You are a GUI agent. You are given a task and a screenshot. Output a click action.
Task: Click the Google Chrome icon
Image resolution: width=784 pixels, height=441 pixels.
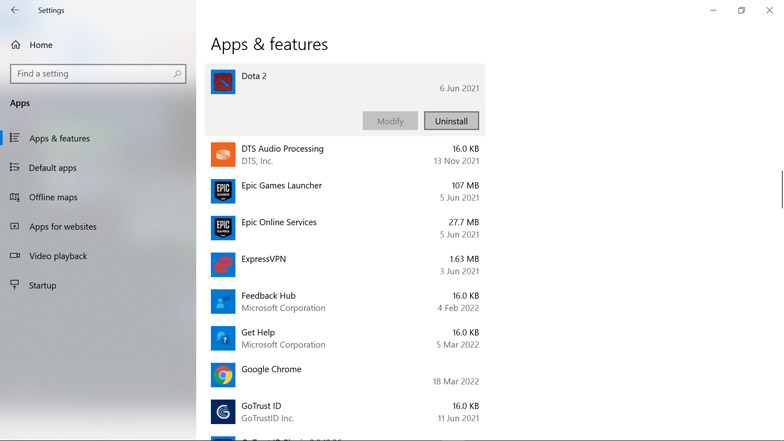223,375
